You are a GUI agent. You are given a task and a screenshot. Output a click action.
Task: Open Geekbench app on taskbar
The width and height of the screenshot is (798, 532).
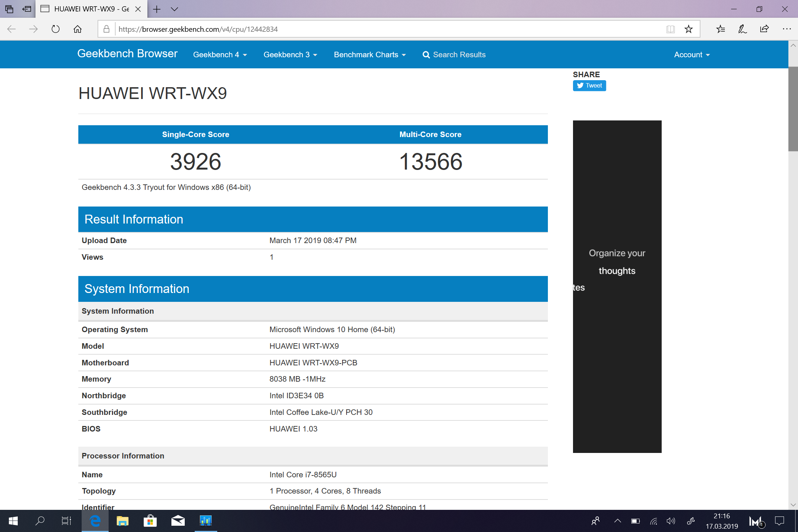[x=206, y=521]
